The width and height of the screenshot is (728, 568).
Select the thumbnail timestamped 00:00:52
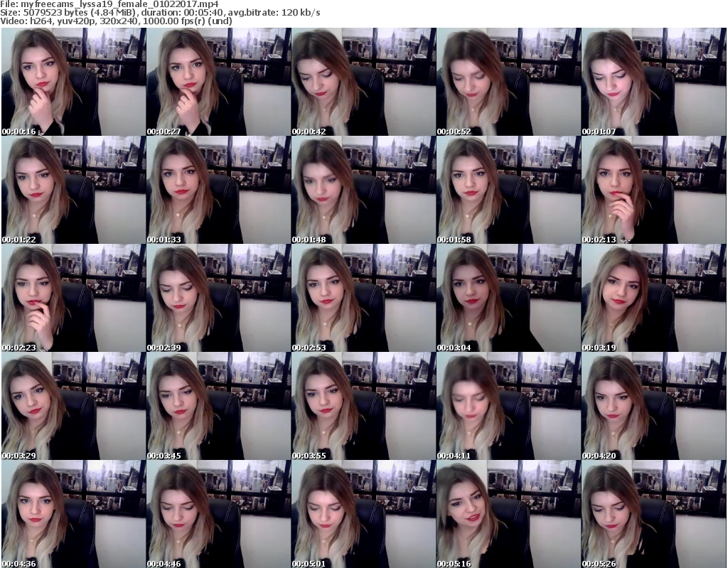[508, 82]
